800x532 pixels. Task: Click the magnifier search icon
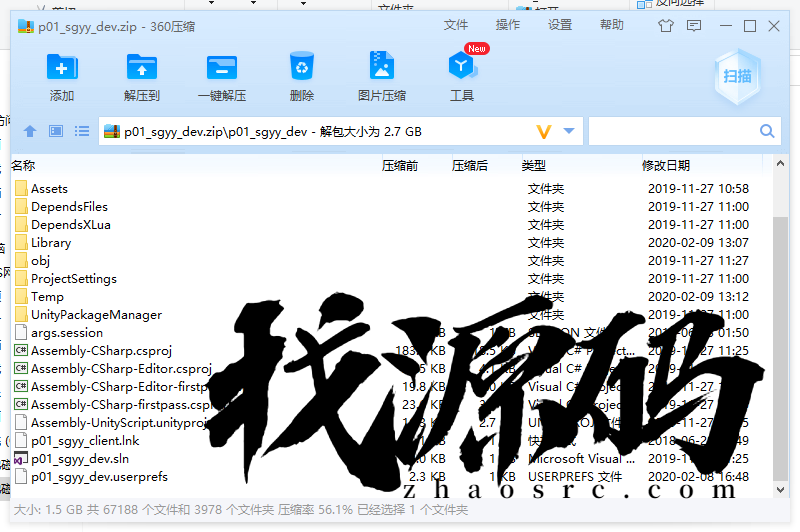click(767, 132)
